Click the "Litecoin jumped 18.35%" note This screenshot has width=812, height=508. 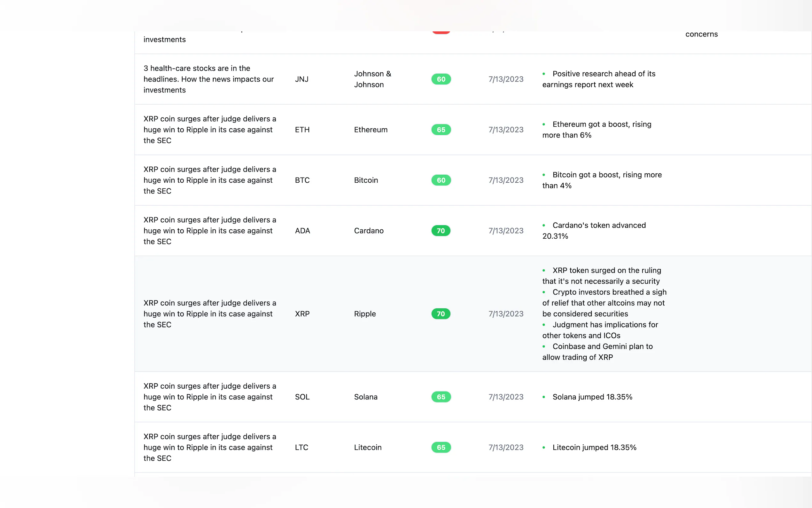coord(594,448)
